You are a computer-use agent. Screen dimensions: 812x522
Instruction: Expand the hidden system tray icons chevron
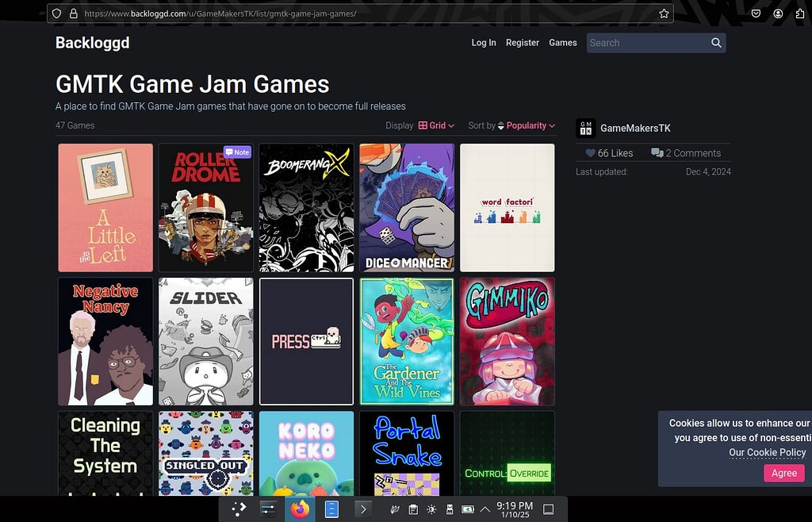(485, 509)
